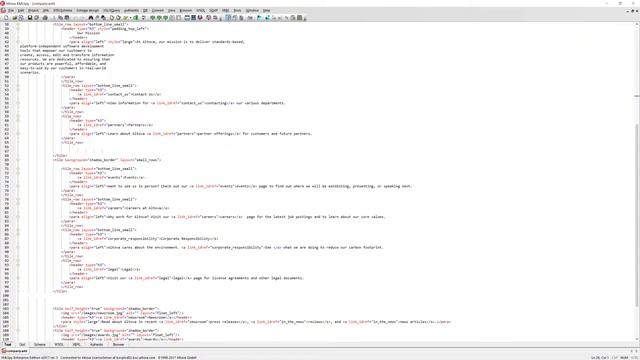Screen dimensions: 640x360
Task: Click the Print toolbar icon
Action: click(x=45, y=18)
